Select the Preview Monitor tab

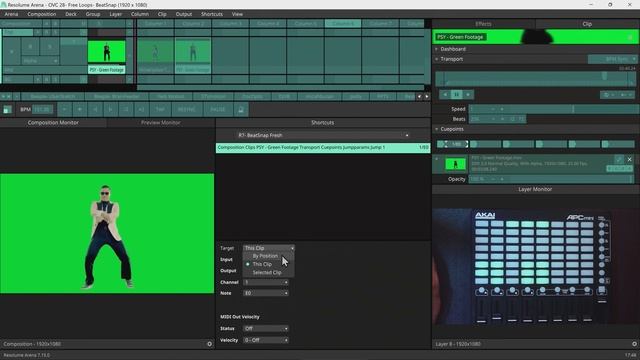[160, 122]
